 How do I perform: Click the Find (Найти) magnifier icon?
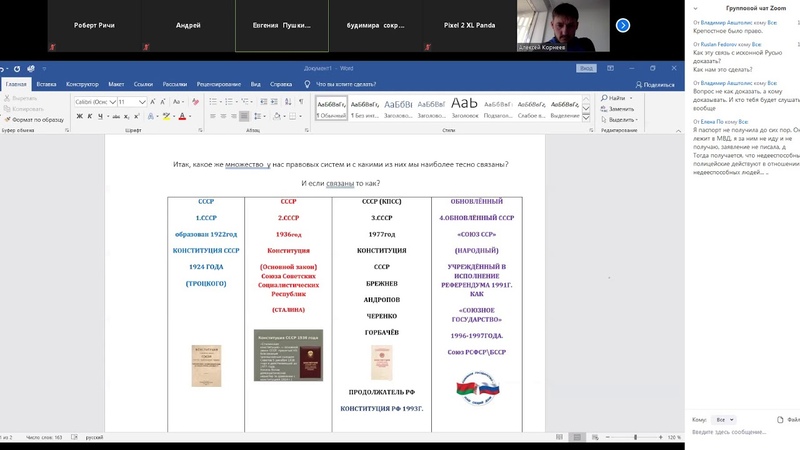coord(603,98)
